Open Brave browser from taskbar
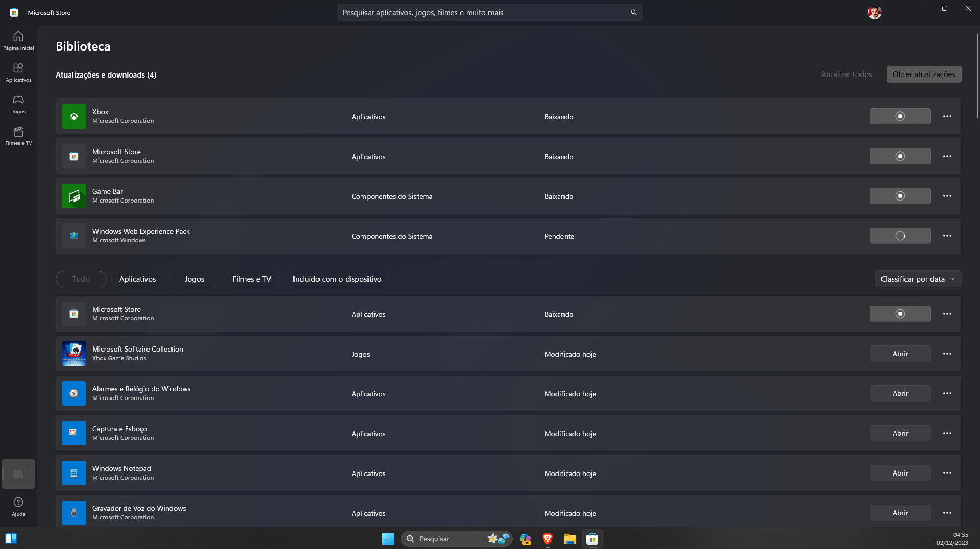This screenshot has width=980, height=549. [548, 539]
